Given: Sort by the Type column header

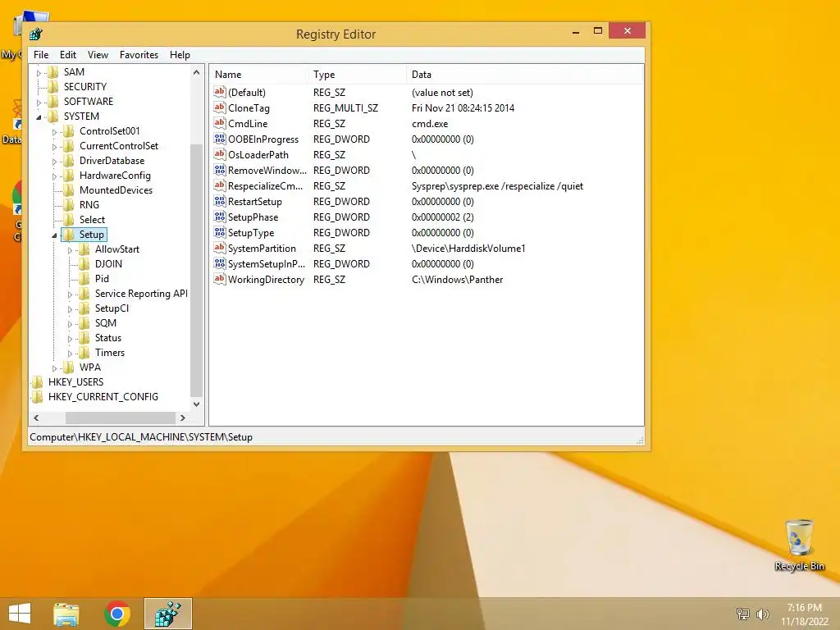Looking at the screenshot, I should 358,75.
